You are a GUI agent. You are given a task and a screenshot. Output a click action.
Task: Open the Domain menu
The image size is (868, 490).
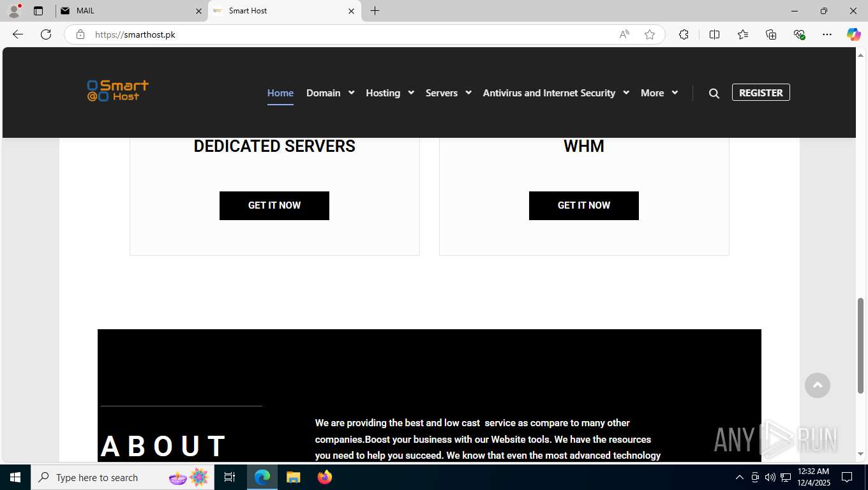tap(323, 93)
